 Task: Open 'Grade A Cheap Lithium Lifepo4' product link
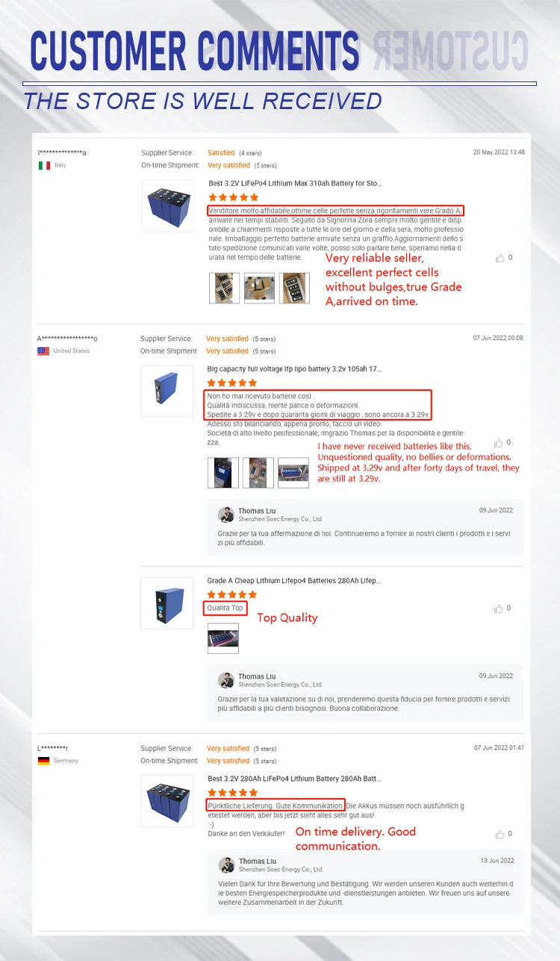click(294, 581)
